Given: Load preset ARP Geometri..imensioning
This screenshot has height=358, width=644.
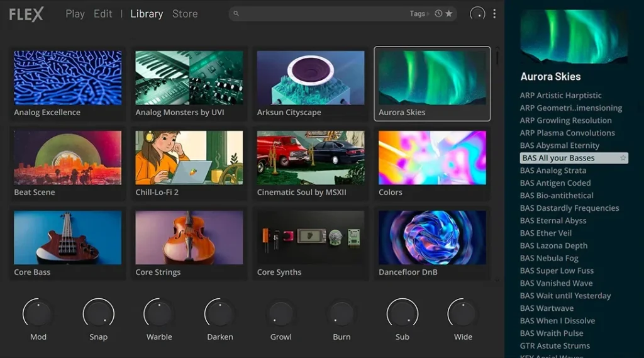Looking at the screenshot, I should click(x=571, y=108).
